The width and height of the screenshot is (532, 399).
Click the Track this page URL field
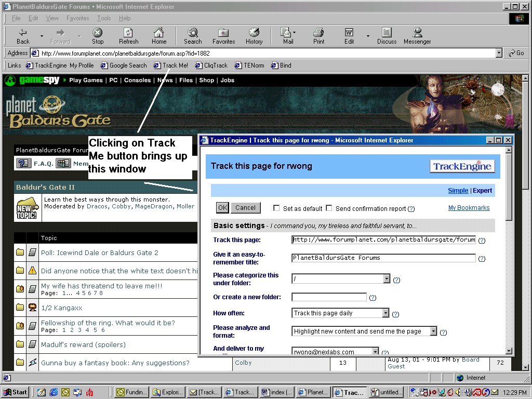click(x=383, y=240)
